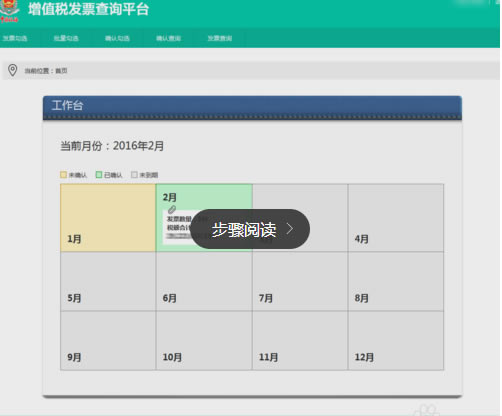The image size is (502, 416).
Task: Select the 6月 calendar cell
Action: tap(204, 282)
